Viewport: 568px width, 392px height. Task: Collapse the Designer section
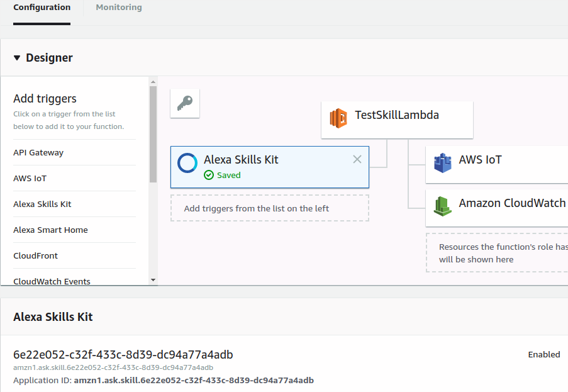click(x=17, y=58)
